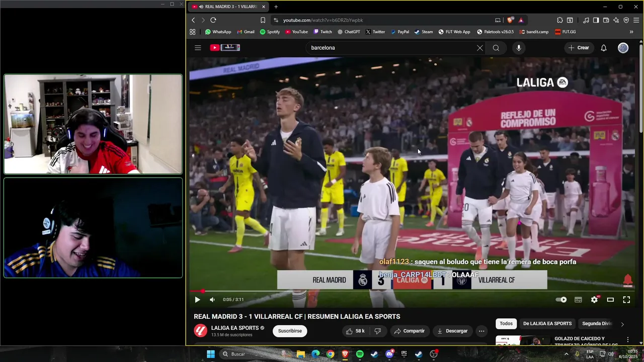The height and width of the screenshot is (362, 644).
Task: Download the video with Descargar
Action: [x=452, y=331]
